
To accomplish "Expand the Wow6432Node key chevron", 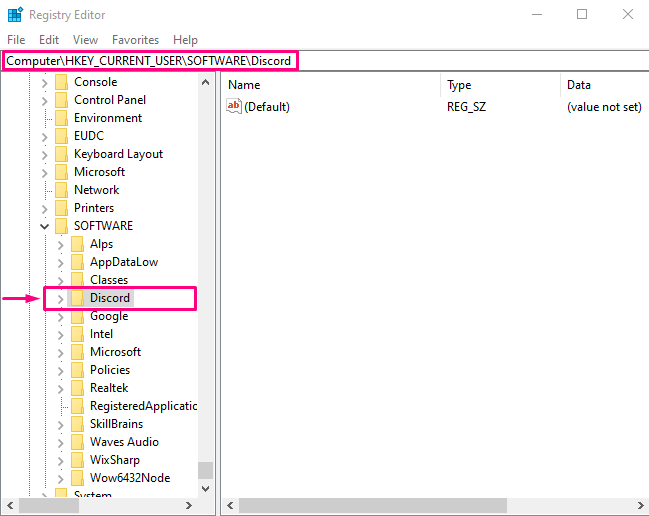I will [60, 479].
